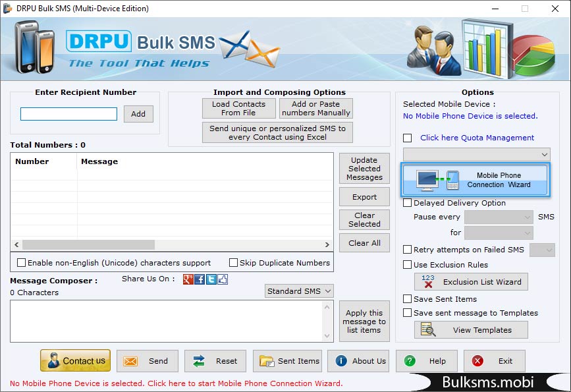
Task: Launch Mobile Phone Connection Wizard
Action: tap(476, 180)
